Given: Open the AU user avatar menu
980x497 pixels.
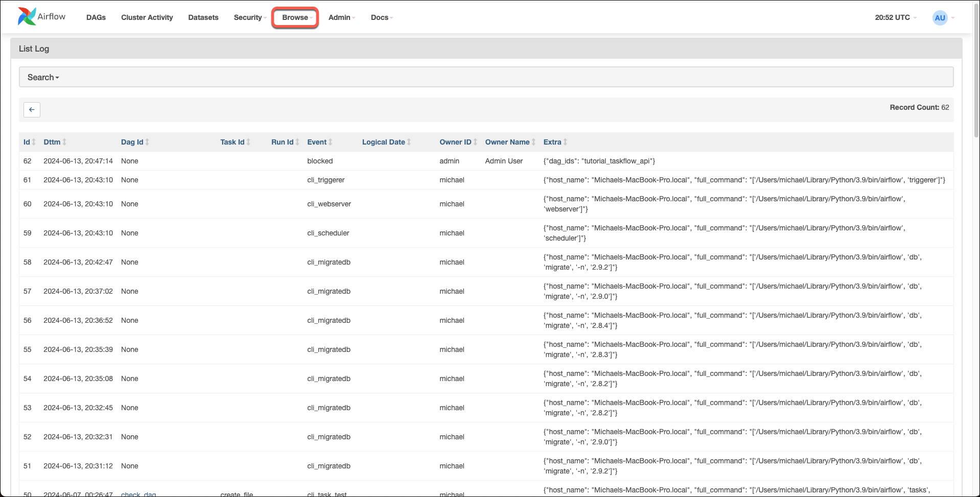Looking at the screenshot, I should (x=940, y=17).
